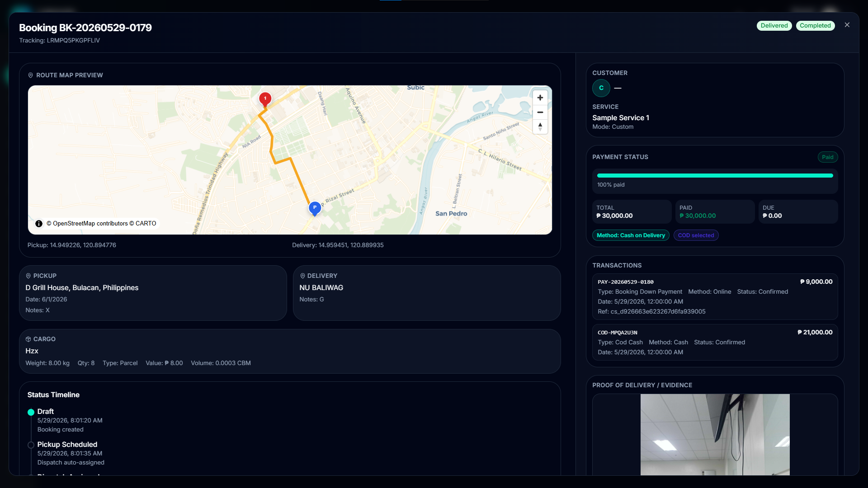
Task: Click Booking created timeline note
Action: [60, 430]
